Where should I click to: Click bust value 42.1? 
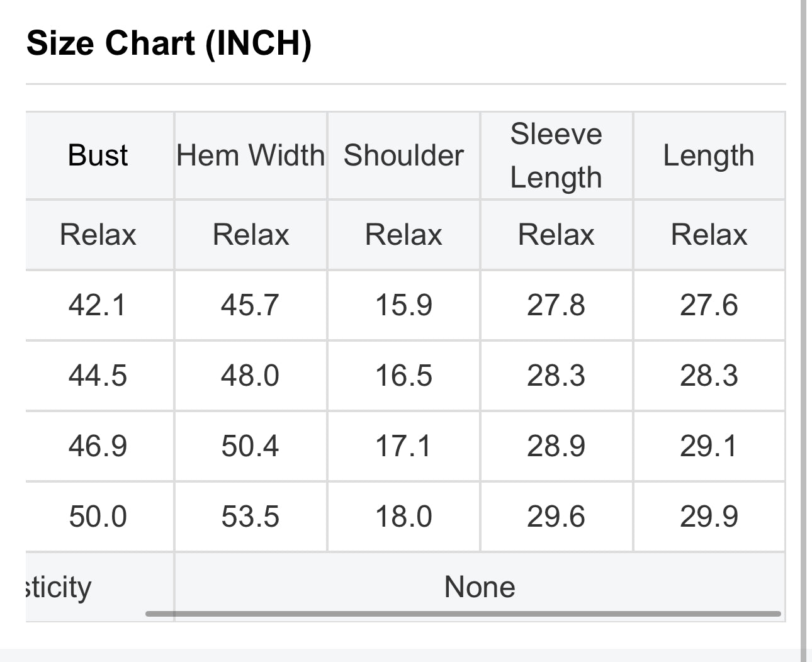98,305
